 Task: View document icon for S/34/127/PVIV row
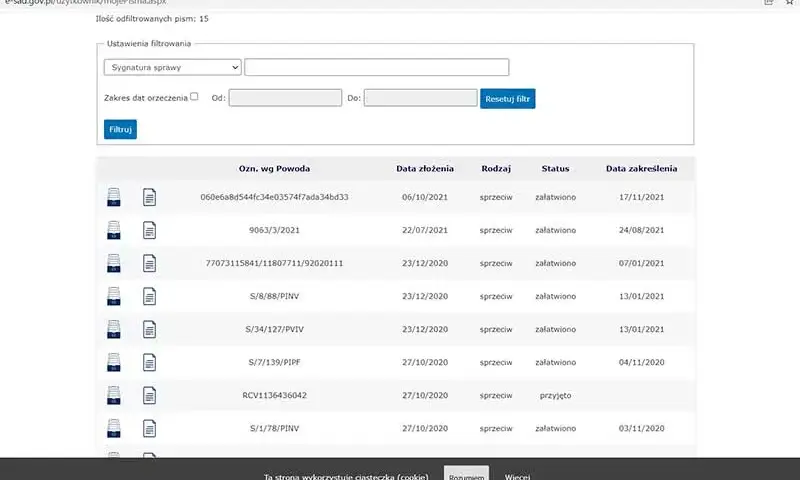coord(149,330)
